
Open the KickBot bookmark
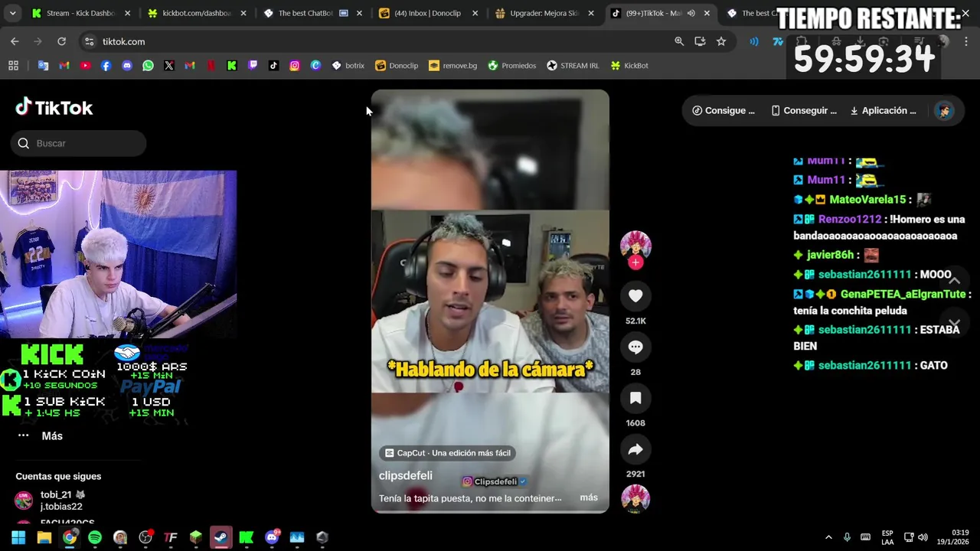(629, 66)
